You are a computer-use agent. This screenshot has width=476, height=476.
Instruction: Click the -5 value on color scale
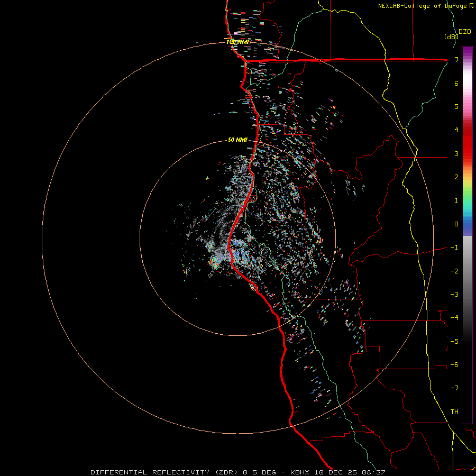point(454,342)
